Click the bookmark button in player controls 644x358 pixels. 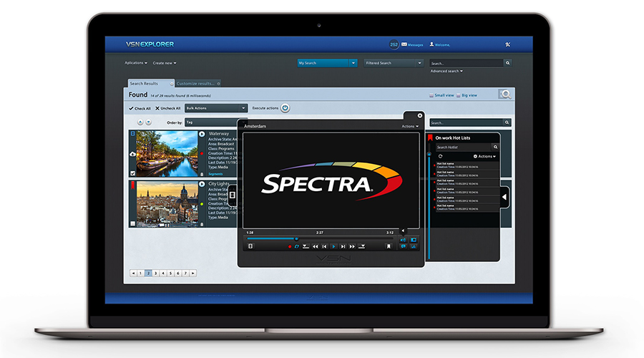tap(389, 246)
